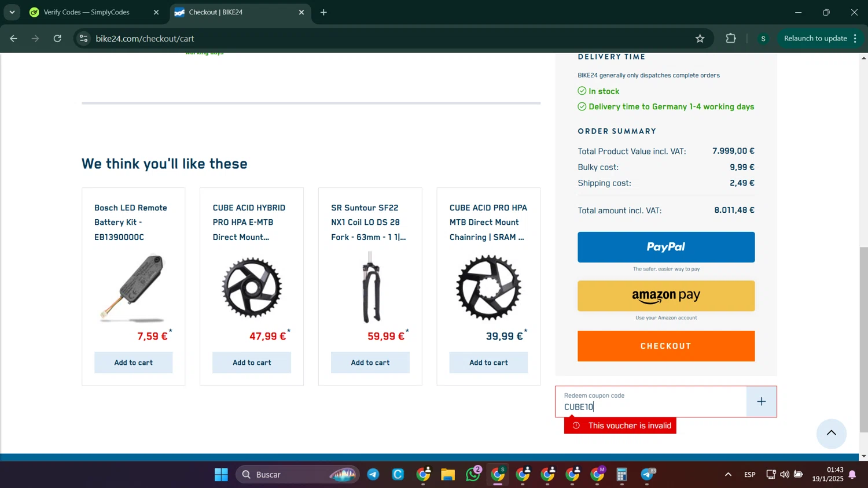Open Bosch LED Remote Battery Kit title link
Screen dimensions: 868x488
(131, 223)
